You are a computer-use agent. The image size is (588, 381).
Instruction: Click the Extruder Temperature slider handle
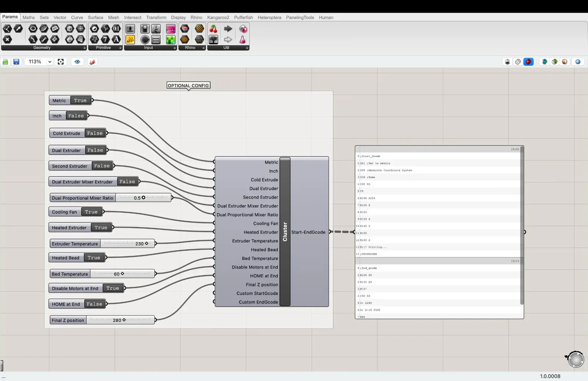[147, 243]
